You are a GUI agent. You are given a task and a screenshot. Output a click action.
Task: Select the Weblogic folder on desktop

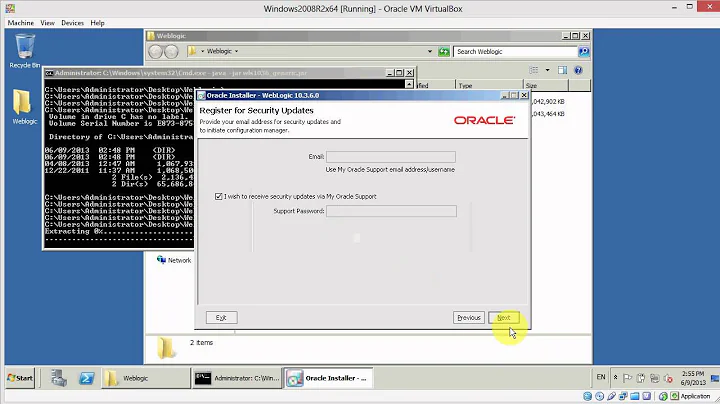coord(24,107)
